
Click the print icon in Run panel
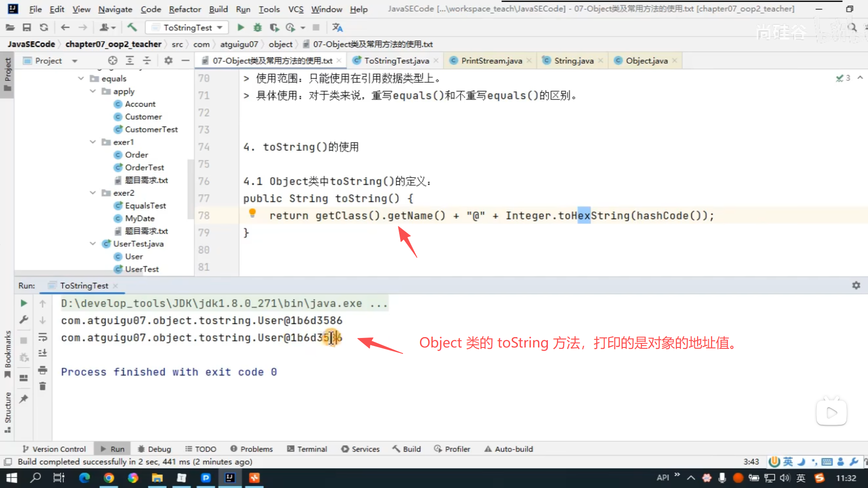(42, 370)
